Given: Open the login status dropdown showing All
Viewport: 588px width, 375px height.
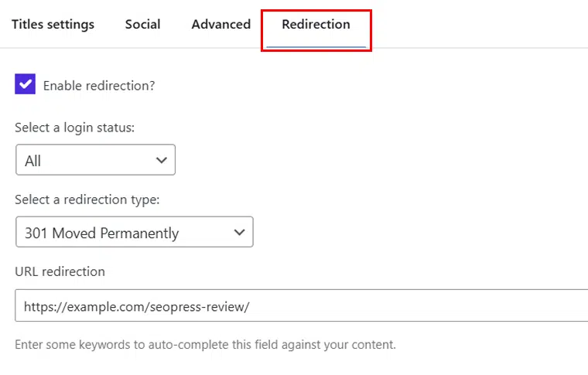Looking at the screenshot, I should click(96, 159).
